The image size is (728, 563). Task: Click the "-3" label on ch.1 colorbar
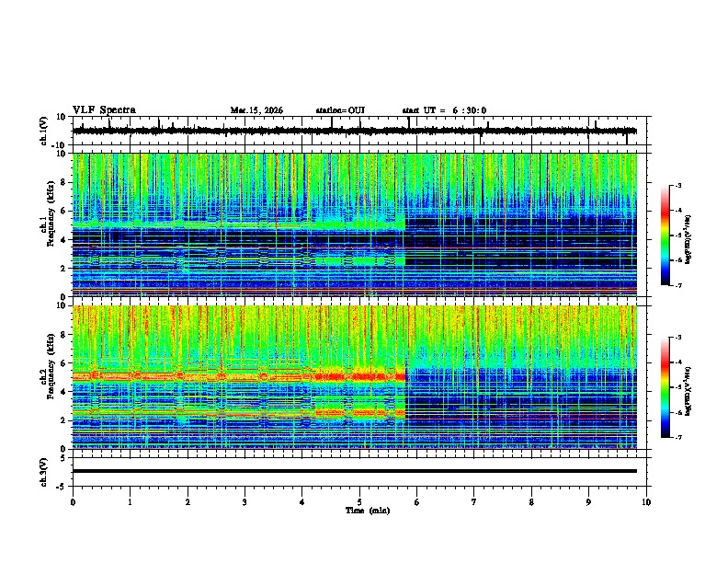click(x=677, y=185)
